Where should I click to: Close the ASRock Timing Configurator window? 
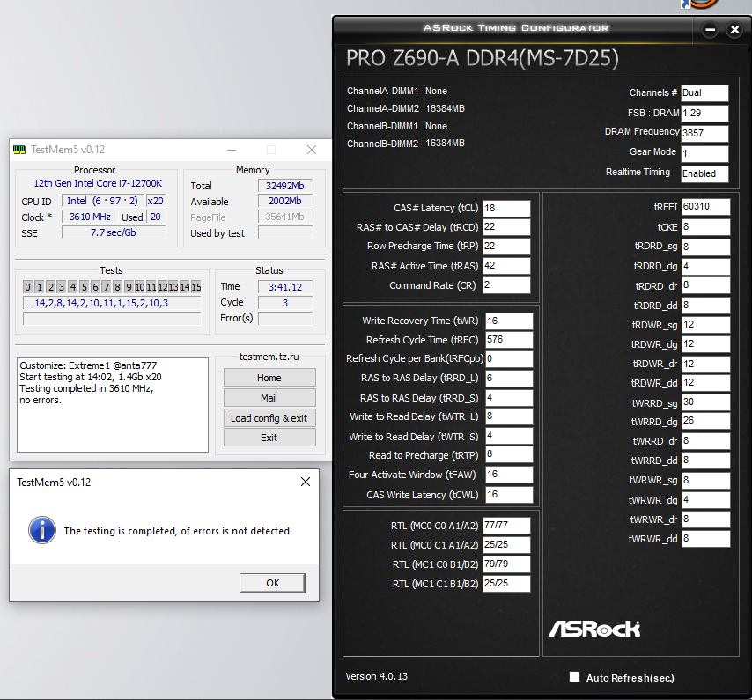coord(735,30)
